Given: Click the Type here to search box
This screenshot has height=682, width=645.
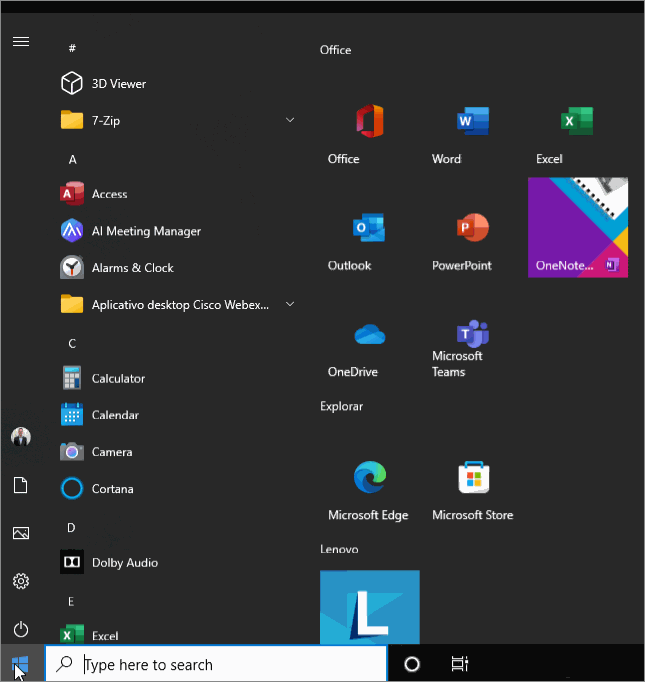Looking at the screenshot, I should [x=216, y=664].
